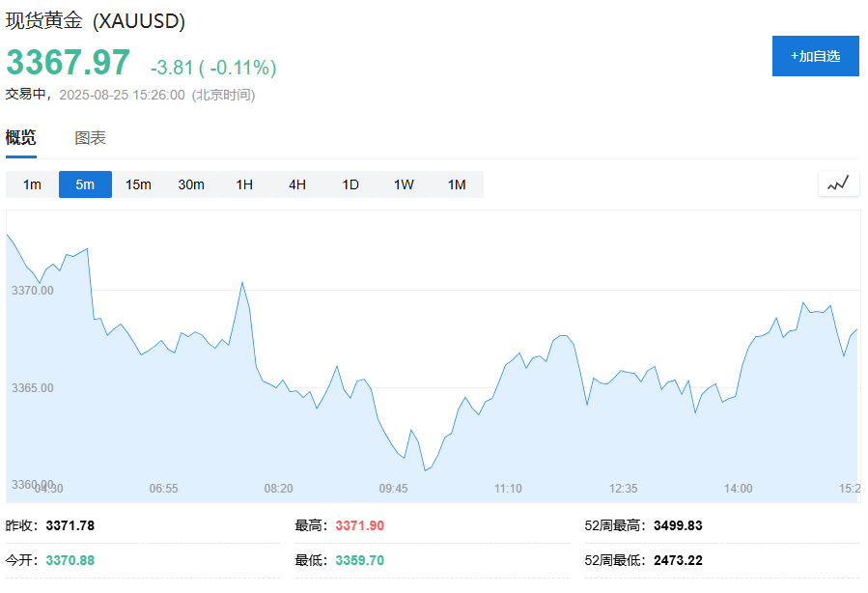Screen dimensions: 868x593
Task: Click the current price 3367.97
Action: click(69, 63)
